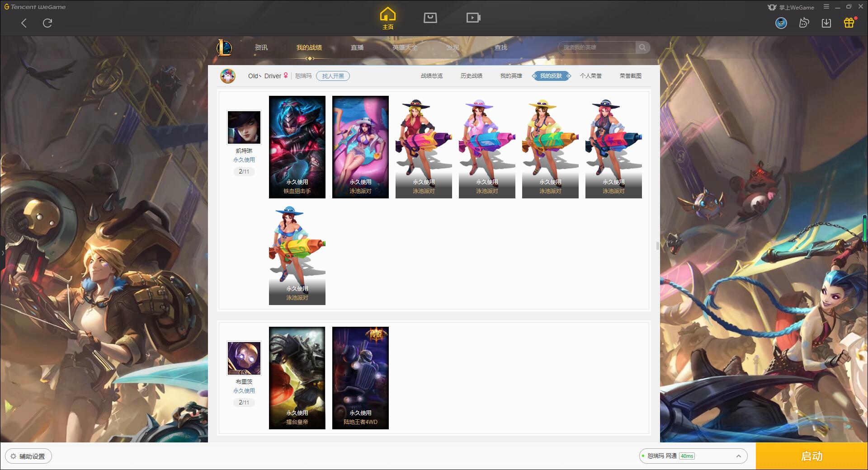Open 辅助设置 settings button
The image size is (868, 470).
coord(28,456)
